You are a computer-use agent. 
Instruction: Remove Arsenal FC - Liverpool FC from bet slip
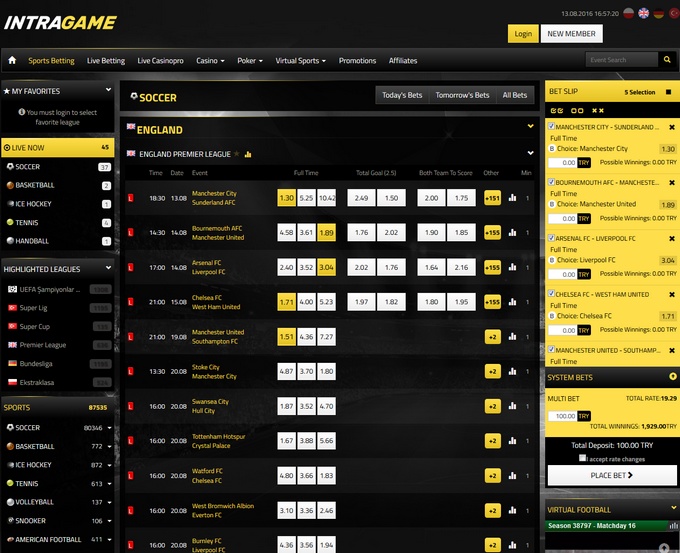point(672,239)
